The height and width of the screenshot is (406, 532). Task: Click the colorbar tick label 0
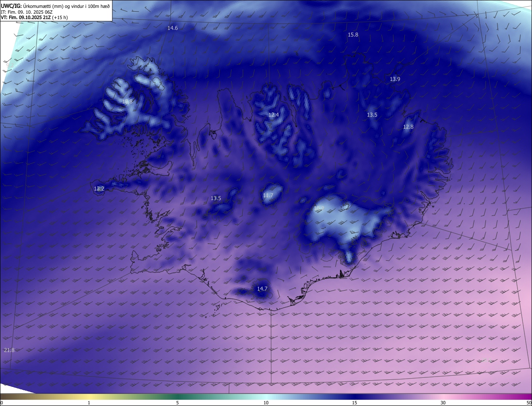coord(2,403)
